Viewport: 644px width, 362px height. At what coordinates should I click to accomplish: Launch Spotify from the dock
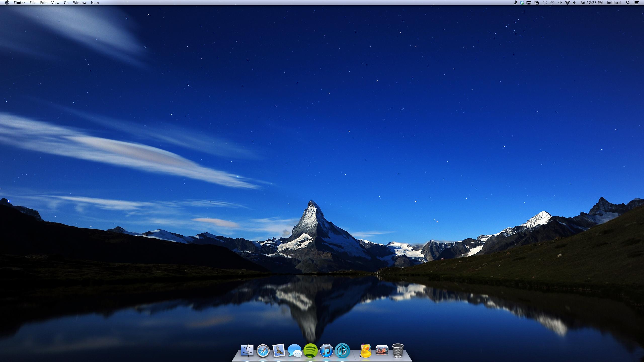310,350
